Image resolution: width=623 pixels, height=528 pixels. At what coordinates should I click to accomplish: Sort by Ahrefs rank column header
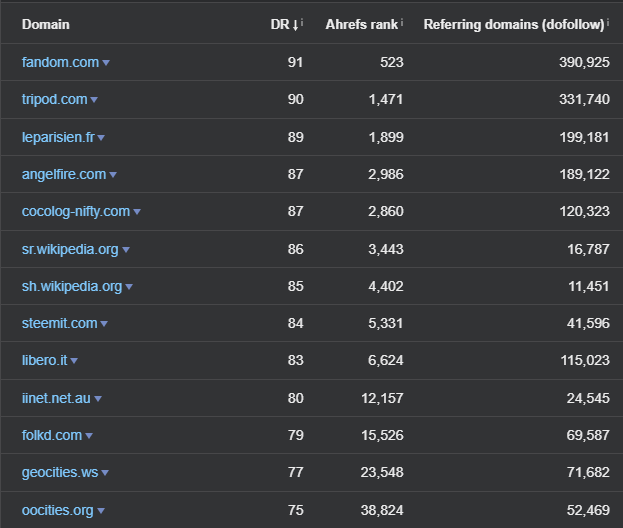361,24
